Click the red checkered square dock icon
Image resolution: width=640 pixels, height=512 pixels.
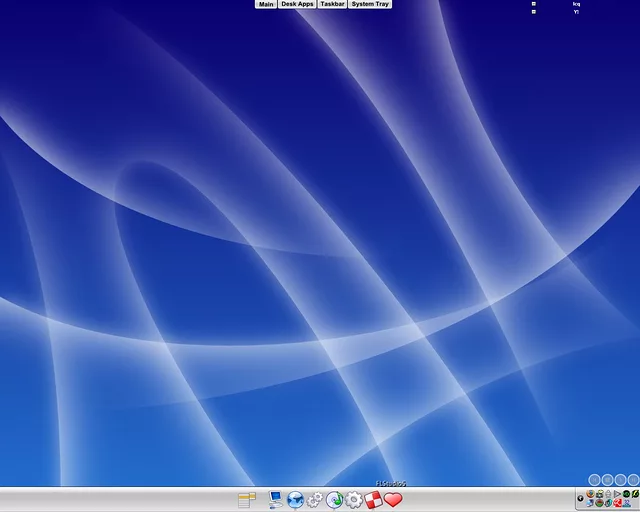[373, 500]
